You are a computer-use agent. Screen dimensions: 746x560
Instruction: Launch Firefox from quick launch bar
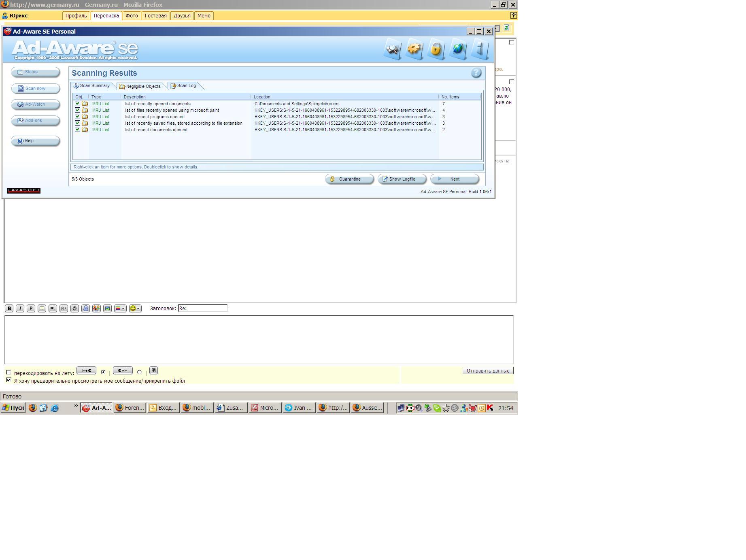[33, 408]
